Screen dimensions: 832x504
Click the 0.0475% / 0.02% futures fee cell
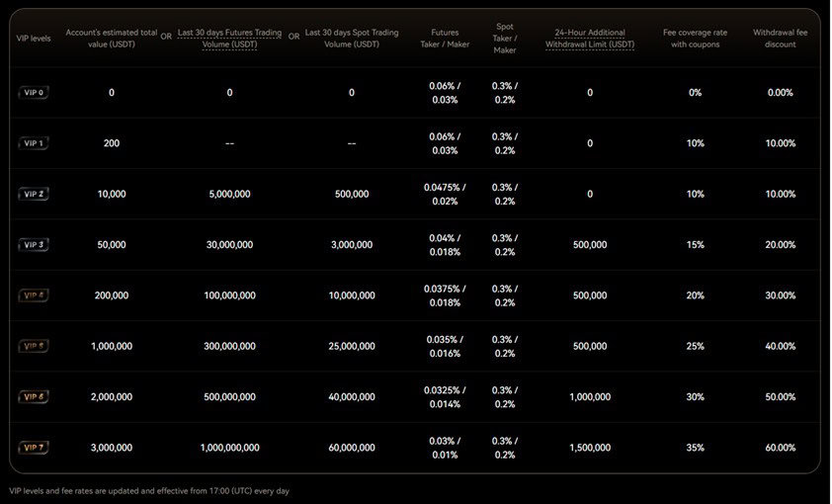pyautogui.click(x=444, y=194)
